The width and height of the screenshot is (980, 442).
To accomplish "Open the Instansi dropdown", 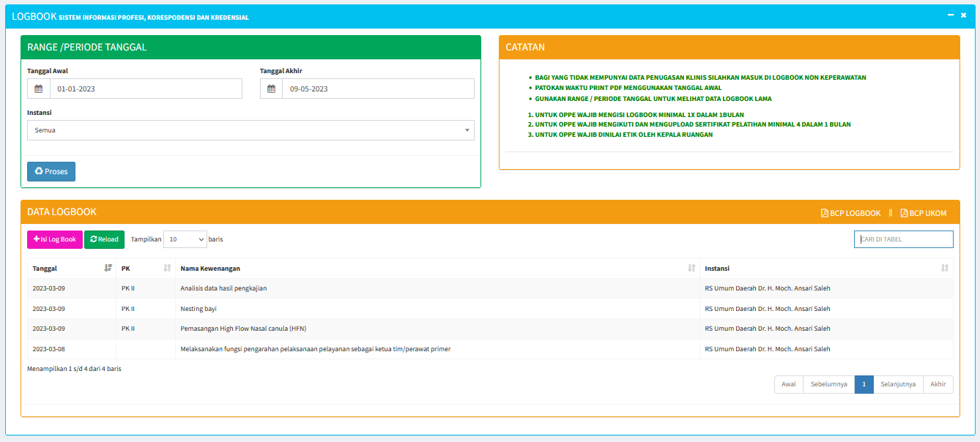I will 250,130.
